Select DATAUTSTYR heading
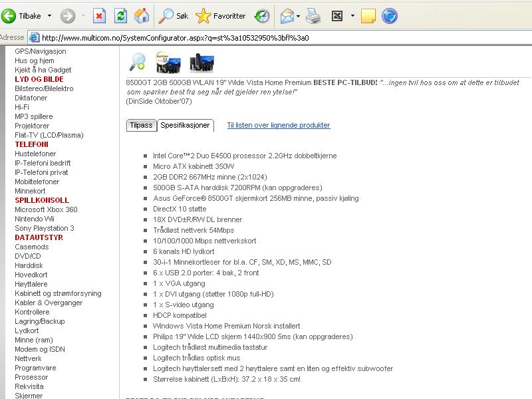This screenshot has width=532, height=399. [39, 237]
